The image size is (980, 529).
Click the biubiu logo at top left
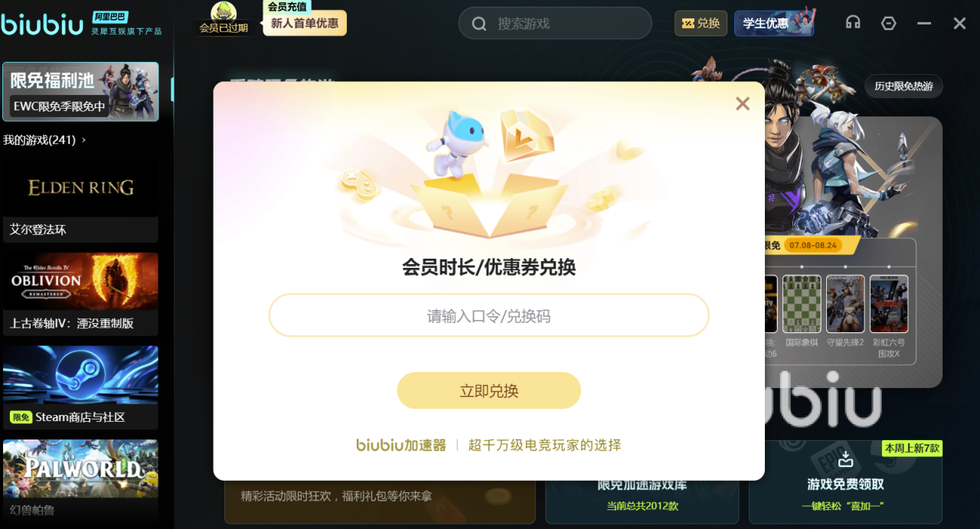(42, 24)
